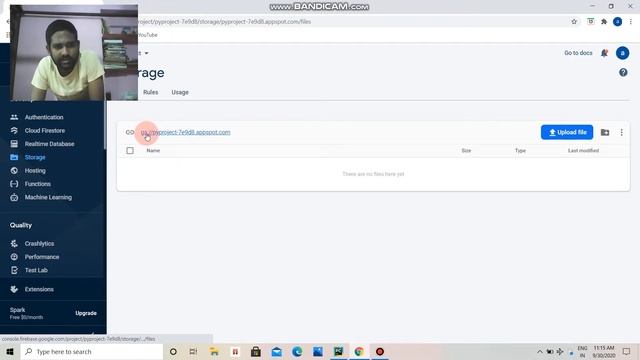Switch to Chrome on the taskbar

[x=359, y=351]
